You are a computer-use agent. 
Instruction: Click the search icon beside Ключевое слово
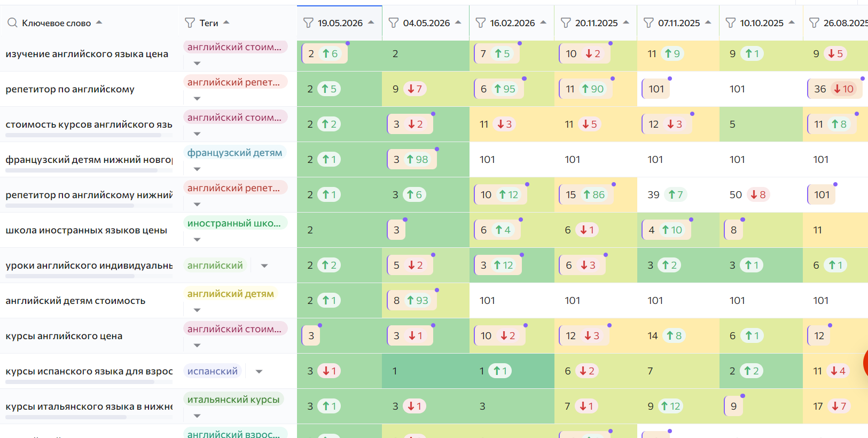12,23
